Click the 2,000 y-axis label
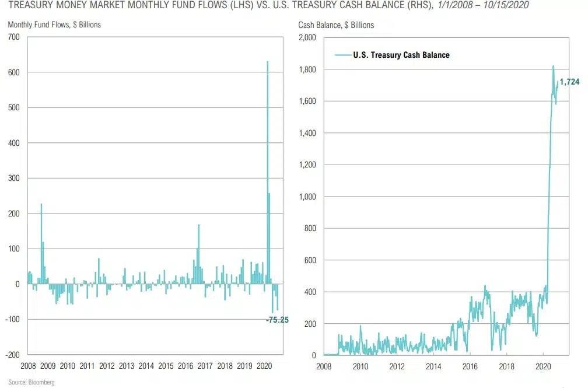 pos(306,38)
